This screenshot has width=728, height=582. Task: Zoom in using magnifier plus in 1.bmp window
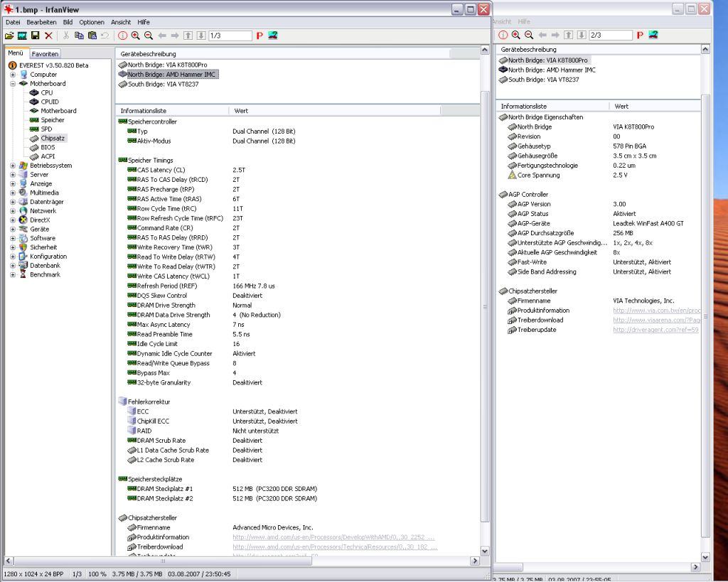click(136, 36)
